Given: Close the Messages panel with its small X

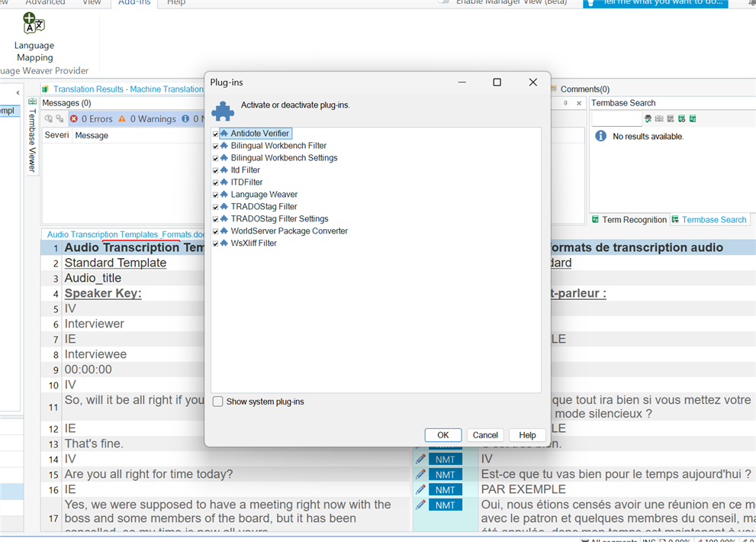Looking at the screenshot, I should (579, 103).
